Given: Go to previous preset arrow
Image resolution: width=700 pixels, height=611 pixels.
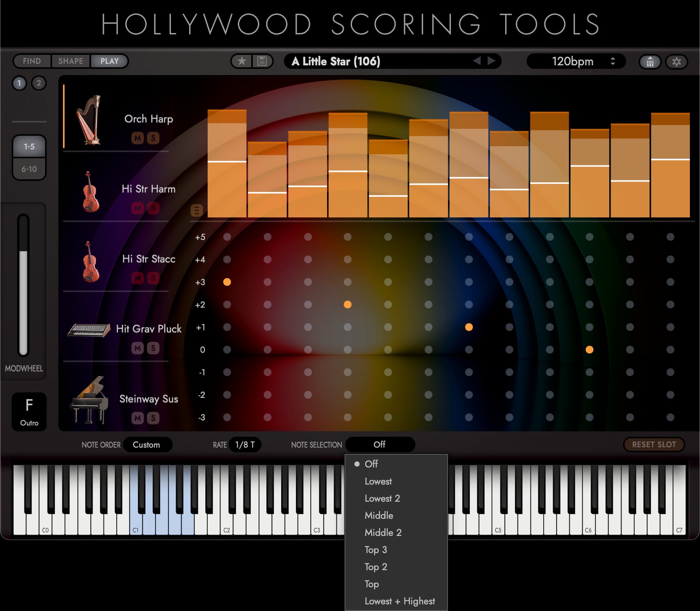Looking at the screenshot, I should coord(477,61).
